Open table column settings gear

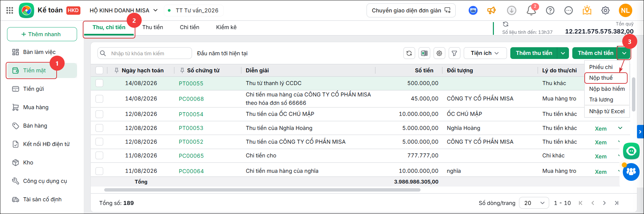coord(439,53)
